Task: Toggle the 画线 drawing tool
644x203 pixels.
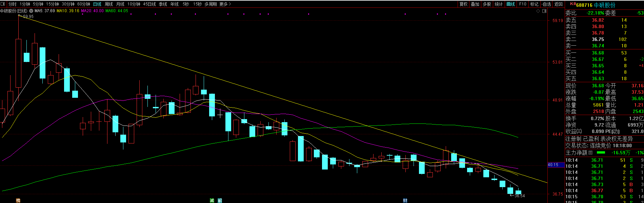Action: 510,4
